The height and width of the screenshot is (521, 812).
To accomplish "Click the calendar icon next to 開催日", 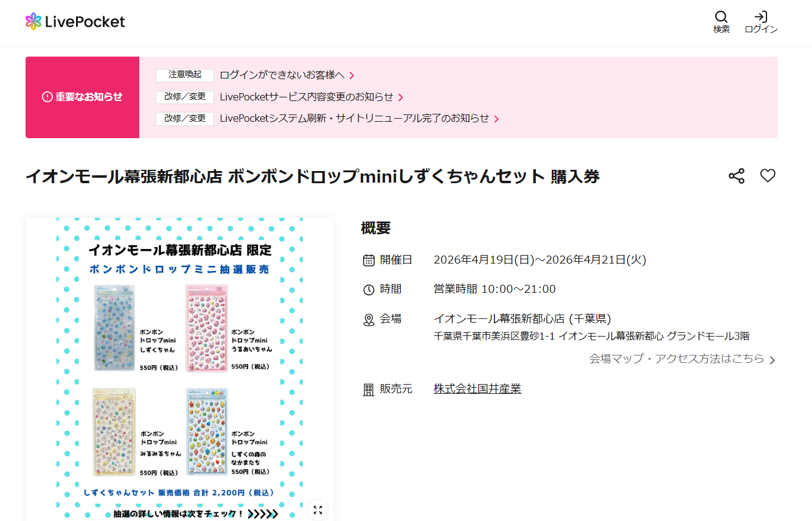I will pos(369,259).
